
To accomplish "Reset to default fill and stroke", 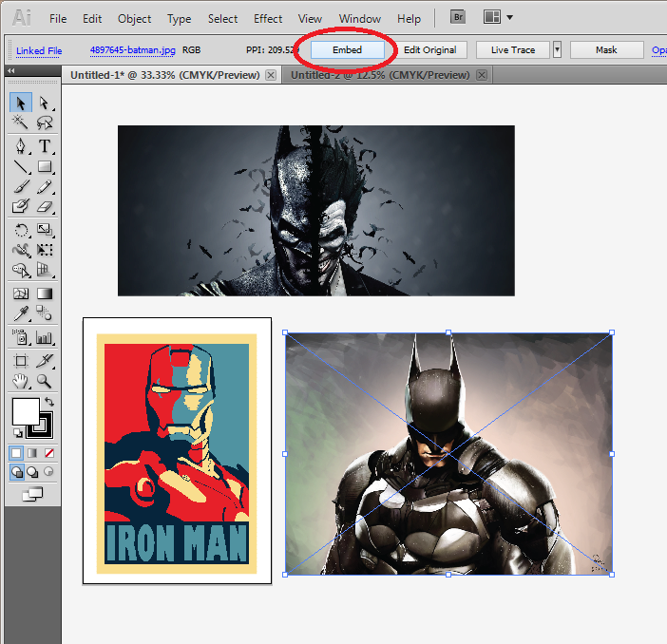I will (17, 433).
